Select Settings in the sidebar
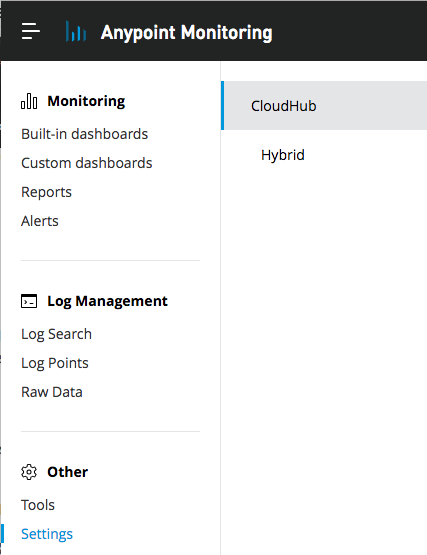 pos(47,534)
